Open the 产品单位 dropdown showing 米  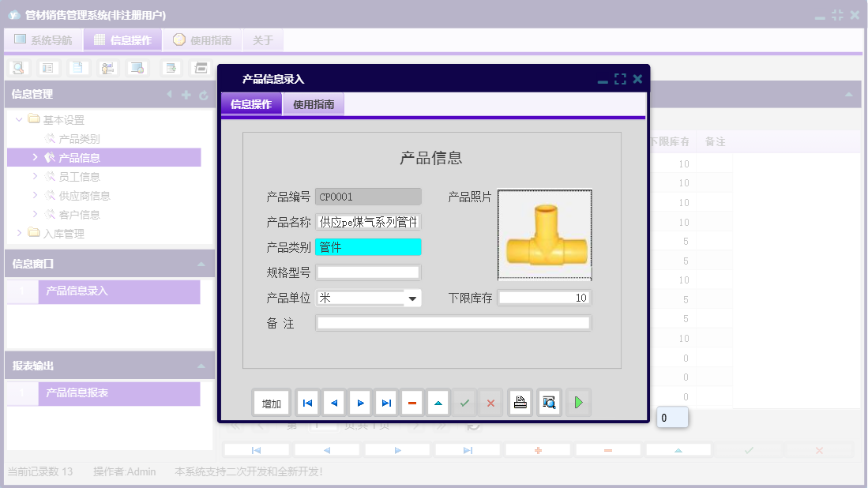pos(412,298)
